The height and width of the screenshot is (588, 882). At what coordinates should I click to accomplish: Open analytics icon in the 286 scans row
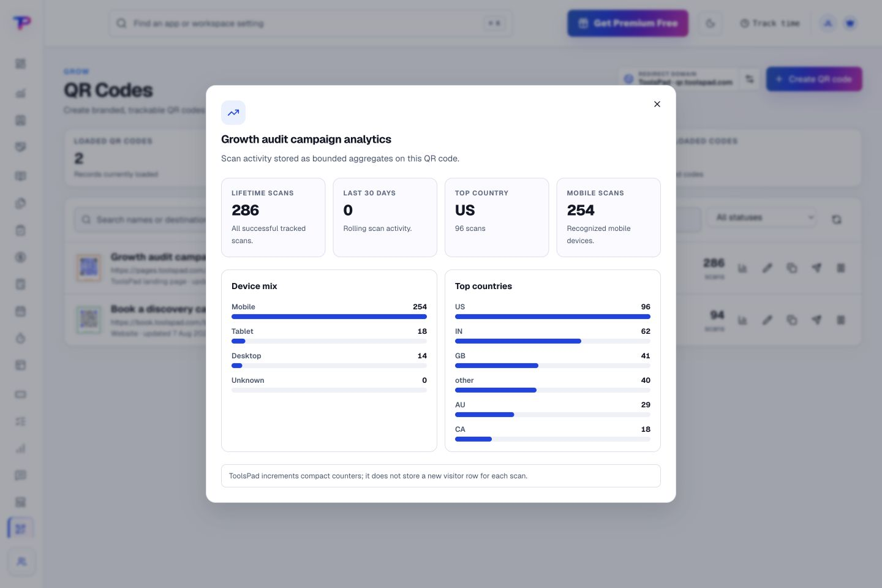742,268
